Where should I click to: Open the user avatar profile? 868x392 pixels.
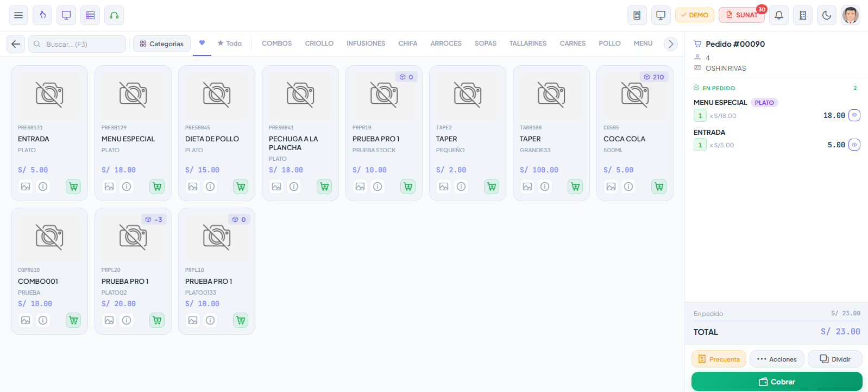851,15
